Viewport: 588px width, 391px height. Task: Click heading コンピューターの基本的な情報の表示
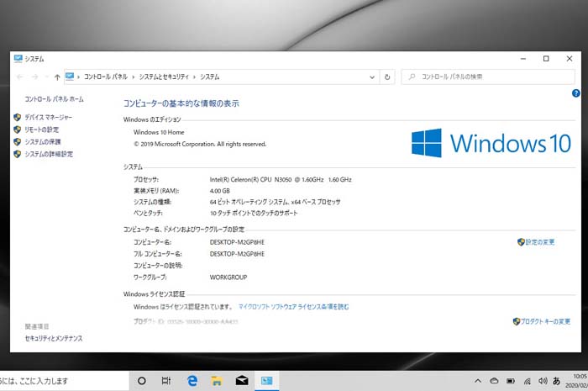pyautogui.click(x=181, y=103)
